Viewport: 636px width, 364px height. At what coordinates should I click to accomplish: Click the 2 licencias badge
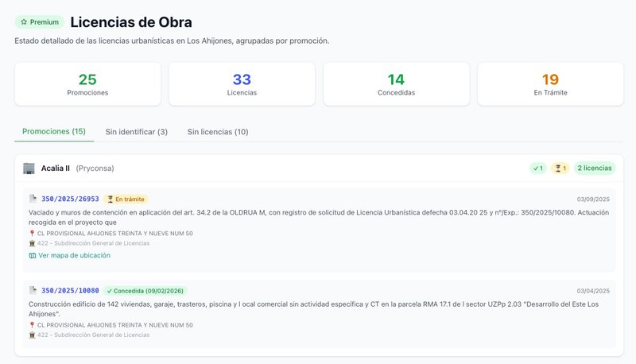tap(594, 168)
